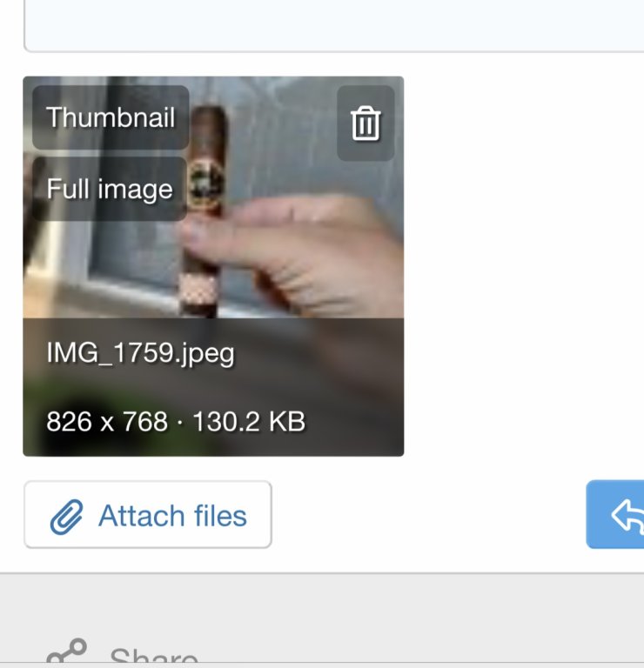Viewport: 644px width, 668px height.
Task: Open the Attach files button
Action: pos(148,514)
